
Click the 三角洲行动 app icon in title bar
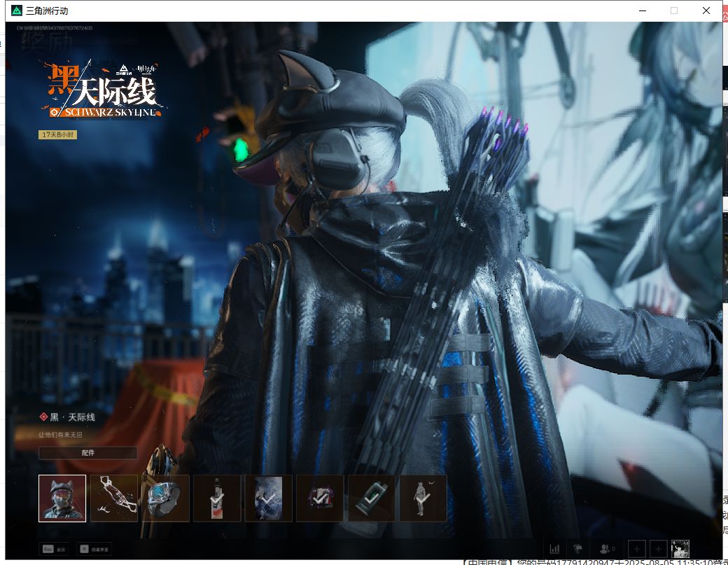pyautogui.click(x=17, y=11)
